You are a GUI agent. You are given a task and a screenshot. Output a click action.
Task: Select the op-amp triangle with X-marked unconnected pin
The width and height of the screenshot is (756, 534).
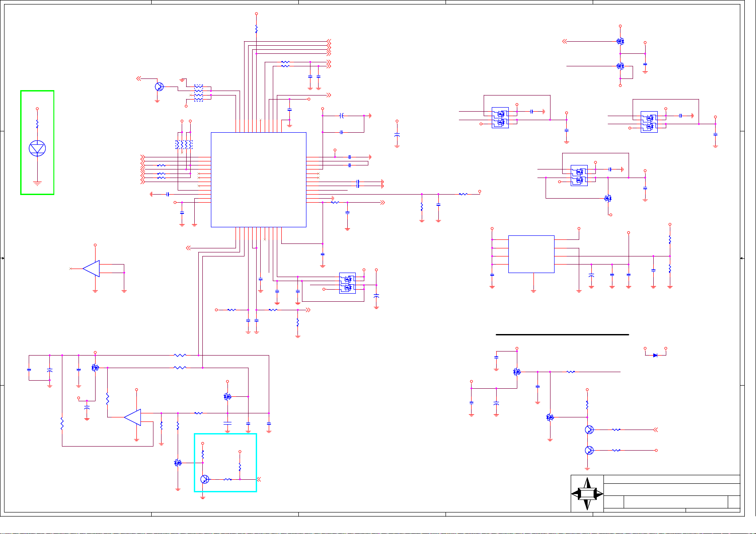pos(91,269)
